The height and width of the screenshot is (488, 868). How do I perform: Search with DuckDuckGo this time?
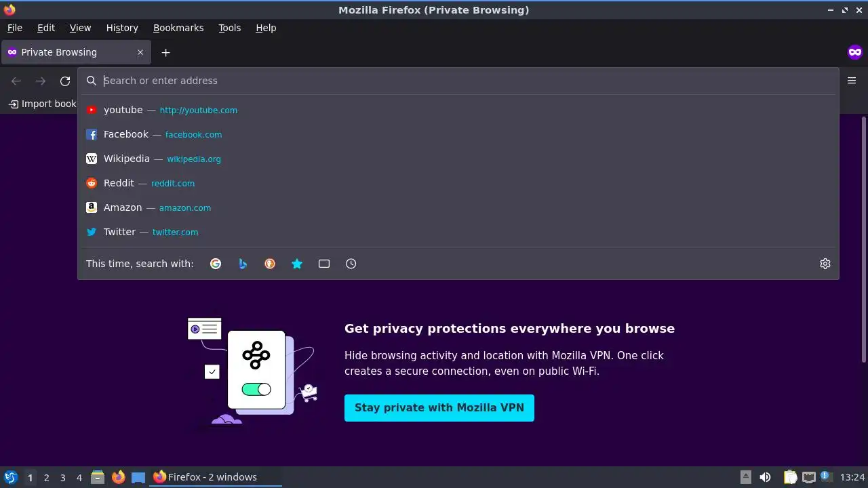coord(270,264)
